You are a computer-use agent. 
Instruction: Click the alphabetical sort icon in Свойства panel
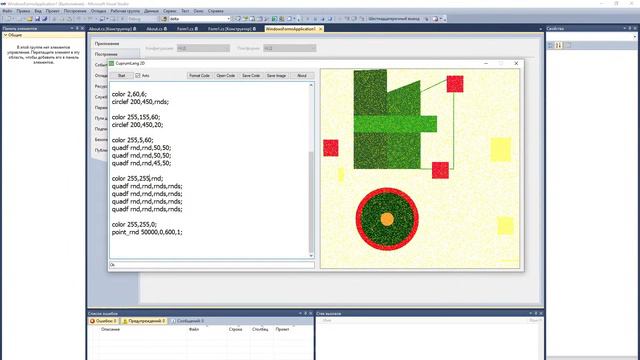(x=559, y=45)
